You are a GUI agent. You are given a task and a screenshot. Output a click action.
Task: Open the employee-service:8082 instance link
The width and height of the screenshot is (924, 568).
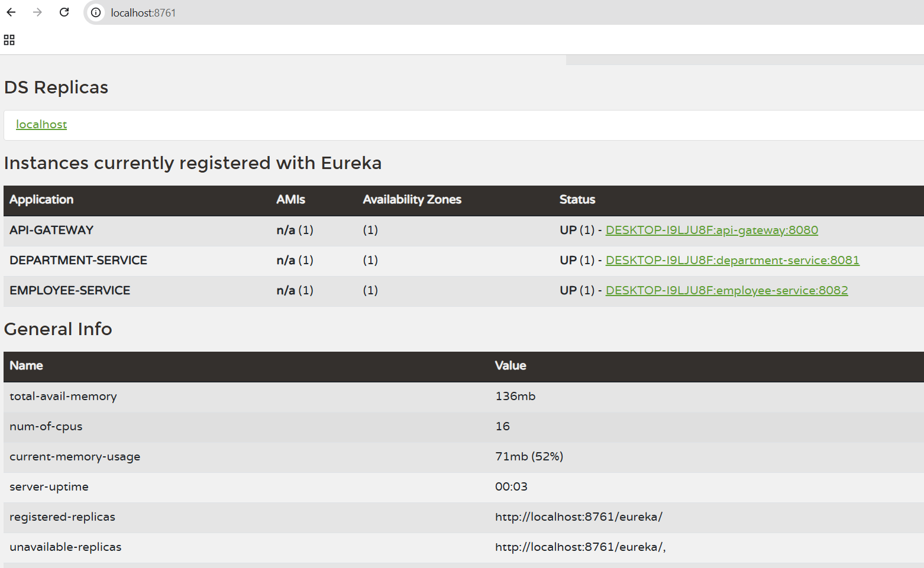[x=726, y=291]
